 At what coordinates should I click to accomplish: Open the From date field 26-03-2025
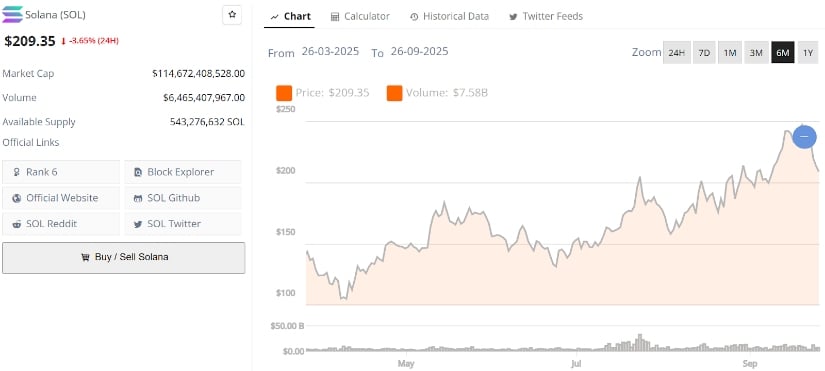click(x=330, y=52)
